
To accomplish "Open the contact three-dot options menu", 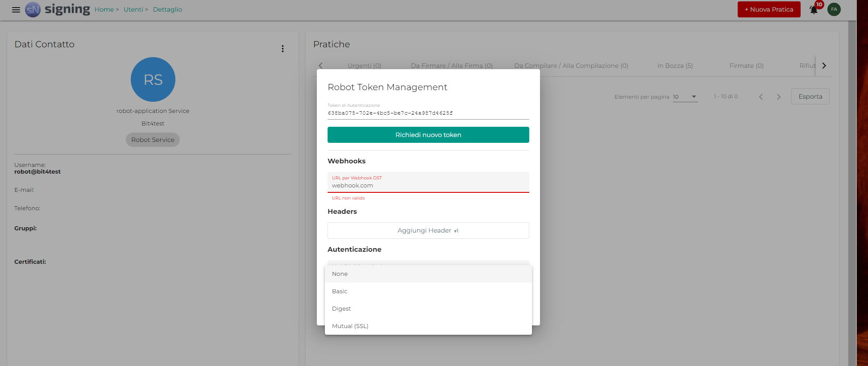I will tap(282, 49).
